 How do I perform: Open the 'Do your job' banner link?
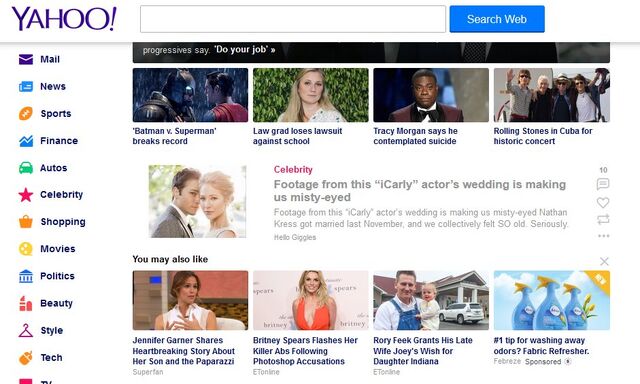click(245, 49)
